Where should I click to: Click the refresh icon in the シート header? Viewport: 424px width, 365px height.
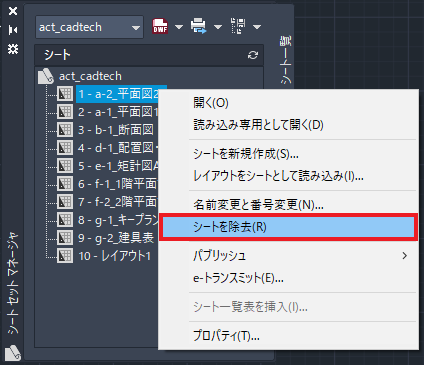point(253,55)
